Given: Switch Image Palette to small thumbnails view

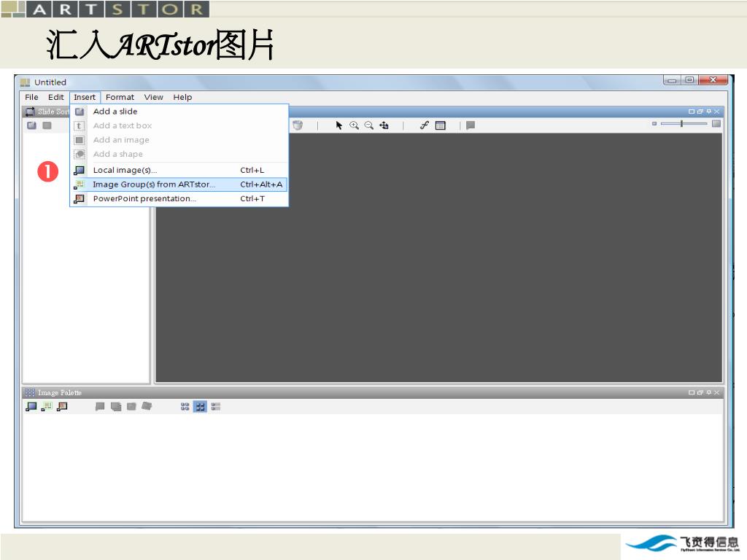Looking at the screenshot, I should 185,407.
